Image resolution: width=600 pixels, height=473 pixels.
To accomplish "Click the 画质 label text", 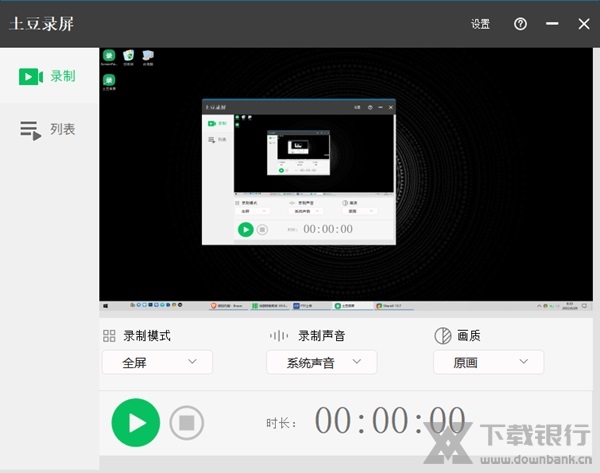I will [x=469, y=336].
